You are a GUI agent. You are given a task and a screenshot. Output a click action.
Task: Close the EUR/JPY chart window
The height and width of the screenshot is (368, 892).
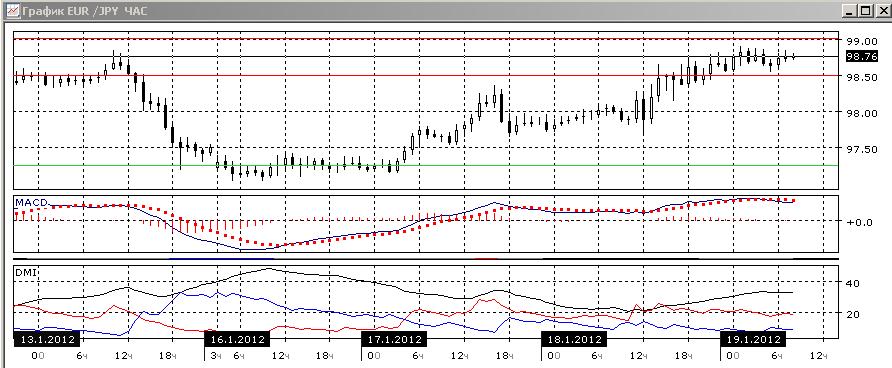coord(882,11)
